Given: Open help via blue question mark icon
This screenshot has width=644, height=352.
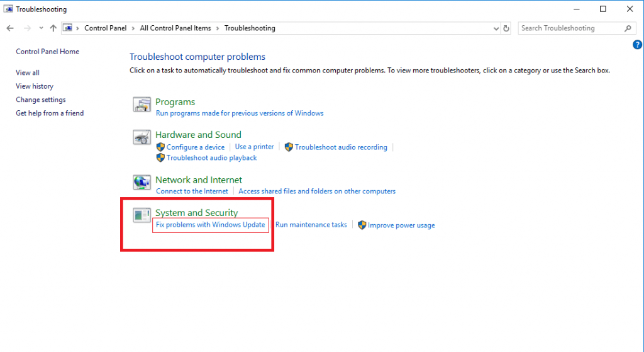Looking at the screenshot, I should coord(637,45).
